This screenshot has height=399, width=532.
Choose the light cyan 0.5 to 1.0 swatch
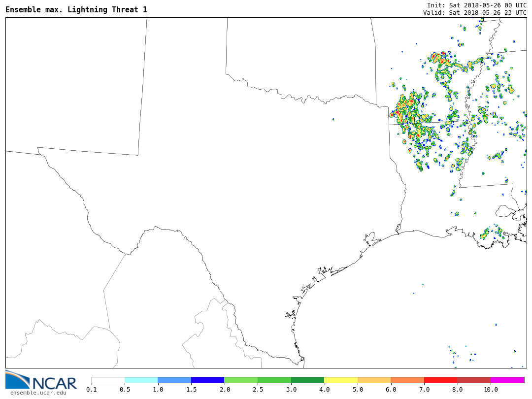[141, 380]
